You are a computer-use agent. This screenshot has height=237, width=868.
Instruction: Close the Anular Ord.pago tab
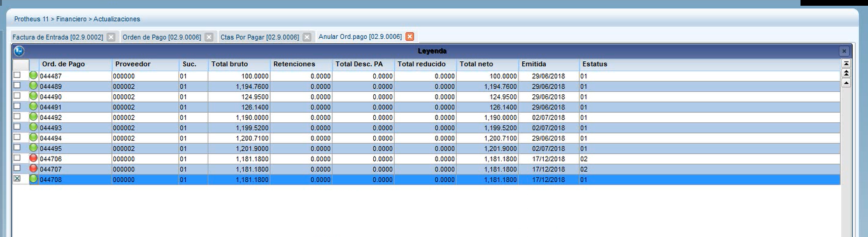point(409,36)
